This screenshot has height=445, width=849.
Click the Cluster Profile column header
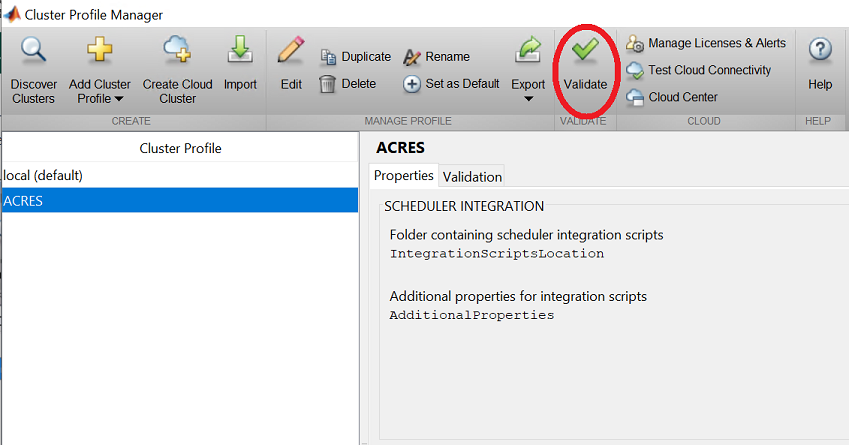[180, 148]
